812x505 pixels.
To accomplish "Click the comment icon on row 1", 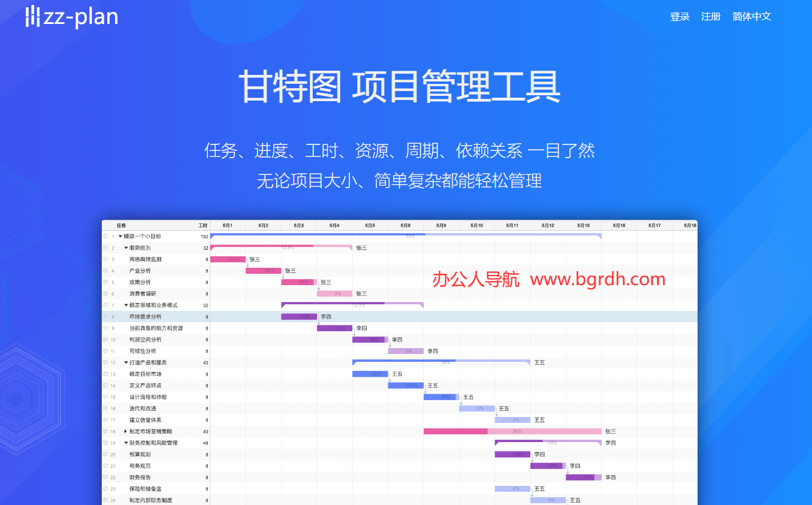I will (105, 237).
